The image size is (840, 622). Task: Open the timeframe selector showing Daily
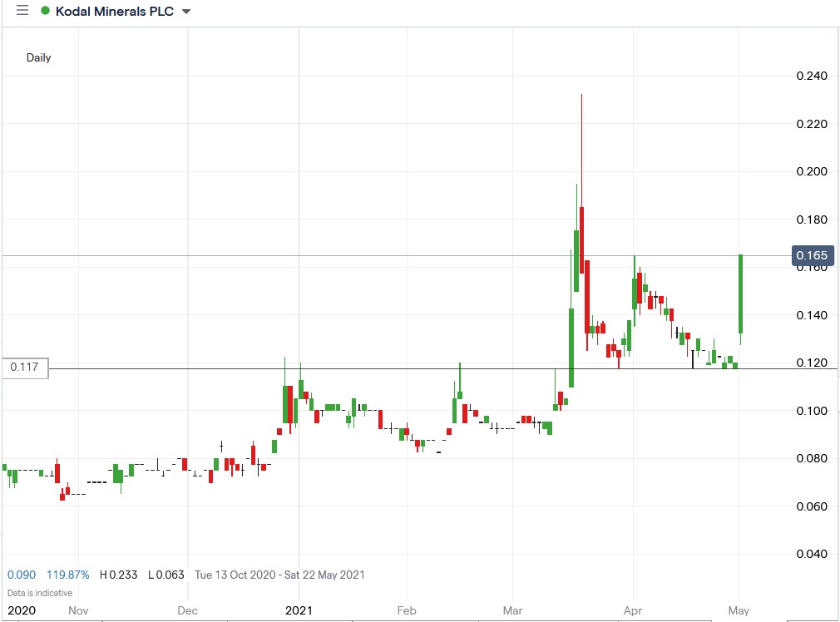39,58
